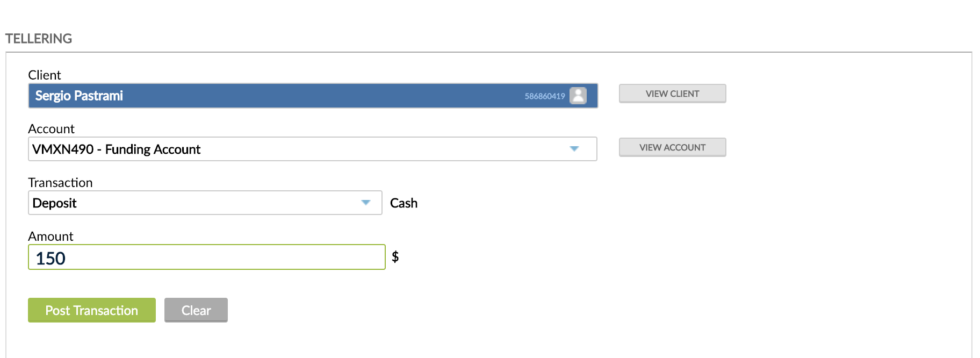Screen dimensions: 980x358
Task: Click the Cash label beside Transaction
Action: (403, 203)
